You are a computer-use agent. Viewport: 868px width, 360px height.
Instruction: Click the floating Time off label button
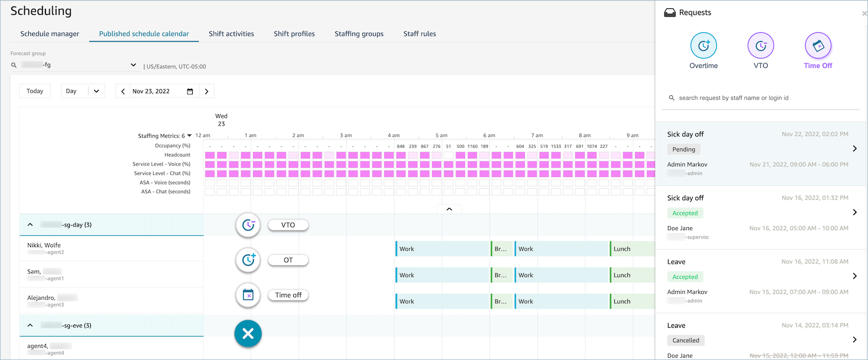point(288,295)
